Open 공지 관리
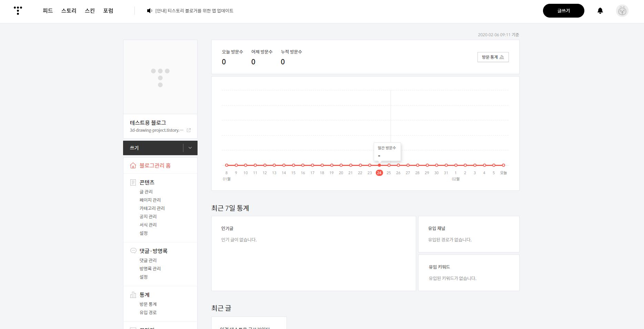This screenshot has height=329, width=644. tap(148, 217)
